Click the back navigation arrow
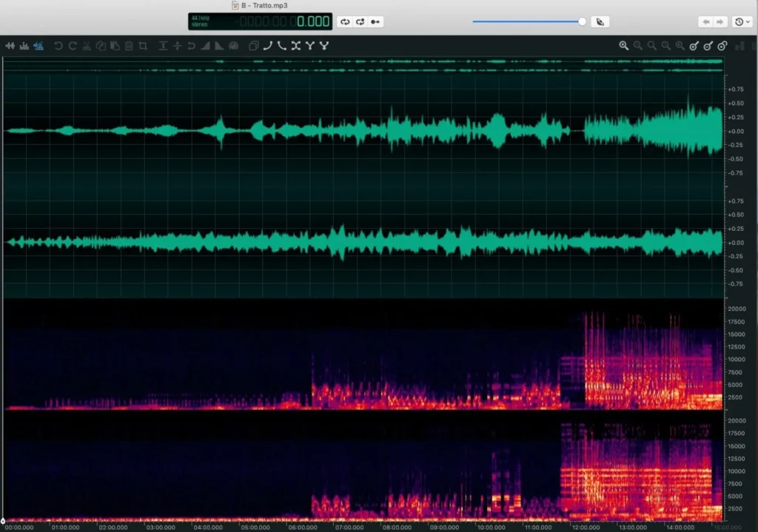Screen dimensions: 758x532 (x=705, y=22)
